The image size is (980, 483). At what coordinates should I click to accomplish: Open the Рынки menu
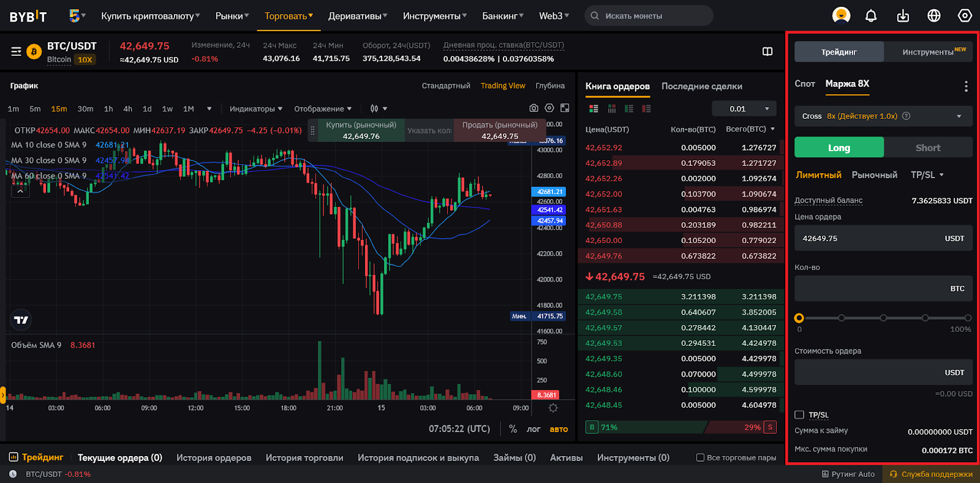(x=232, y=16)
